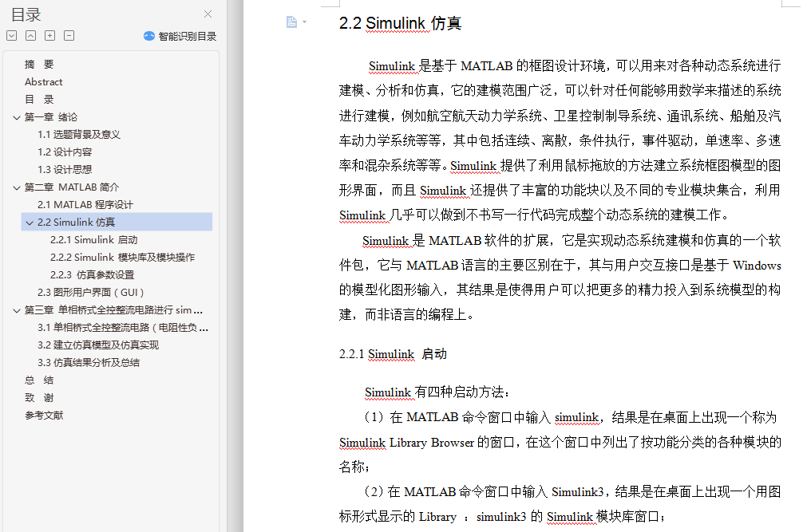Open dropdown arrow next to the page icon
Screen dimensions: 807x532
click(305, 22)
